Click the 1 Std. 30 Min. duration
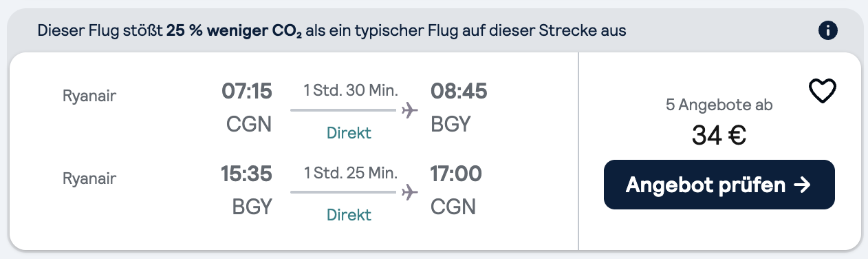This screenshot has height=259, width=868. [351, 90]
